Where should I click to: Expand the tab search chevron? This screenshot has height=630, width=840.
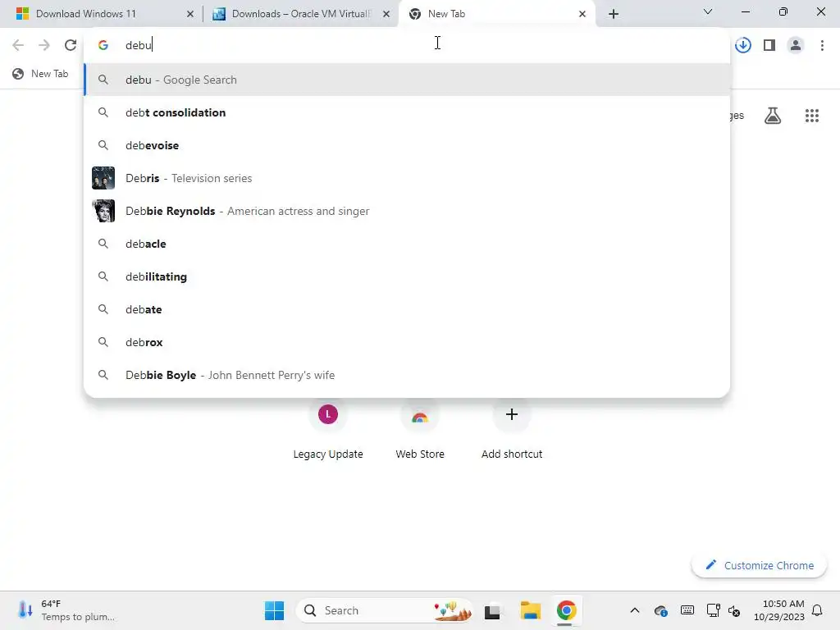(708, 11)
